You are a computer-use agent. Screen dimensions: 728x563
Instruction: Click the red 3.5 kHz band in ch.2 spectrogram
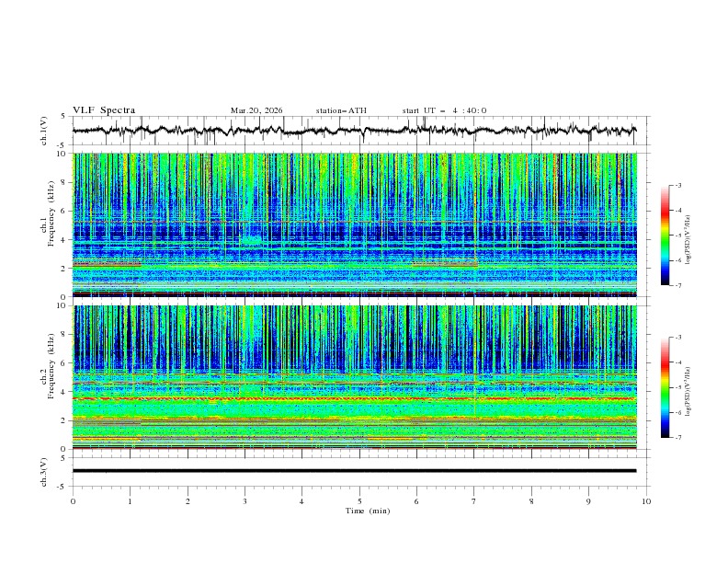click(355, 398)
